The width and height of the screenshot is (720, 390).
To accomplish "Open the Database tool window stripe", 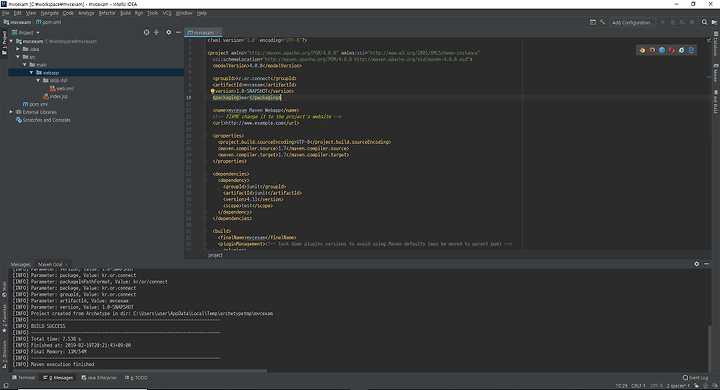I will pos(715,44).
